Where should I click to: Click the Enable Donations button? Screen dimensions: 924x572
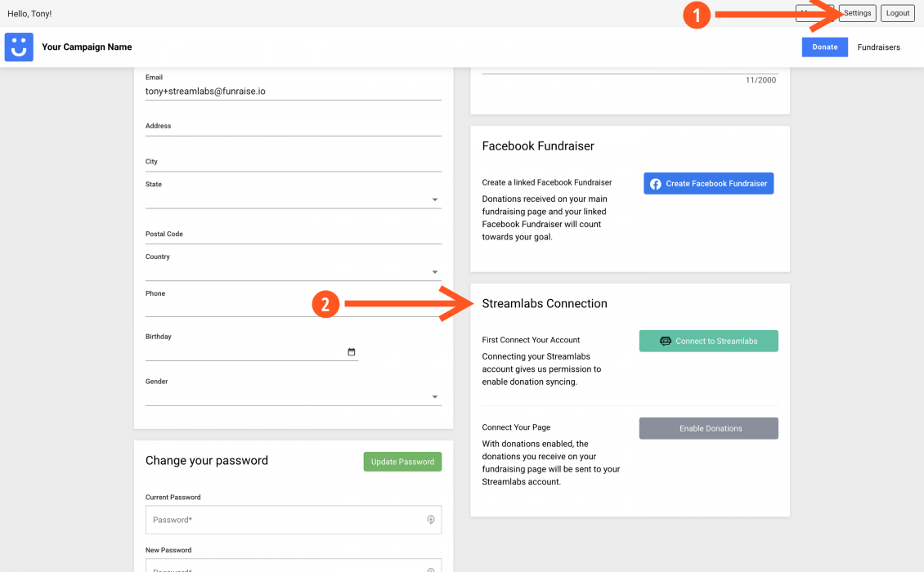(x=708, y=427)
